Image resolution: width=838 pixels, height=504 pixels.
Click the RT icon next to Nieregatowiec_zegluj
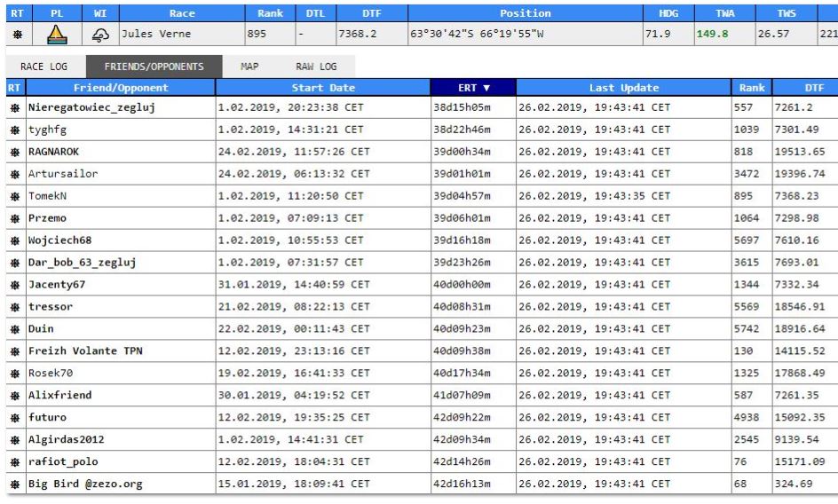(14, 107)
